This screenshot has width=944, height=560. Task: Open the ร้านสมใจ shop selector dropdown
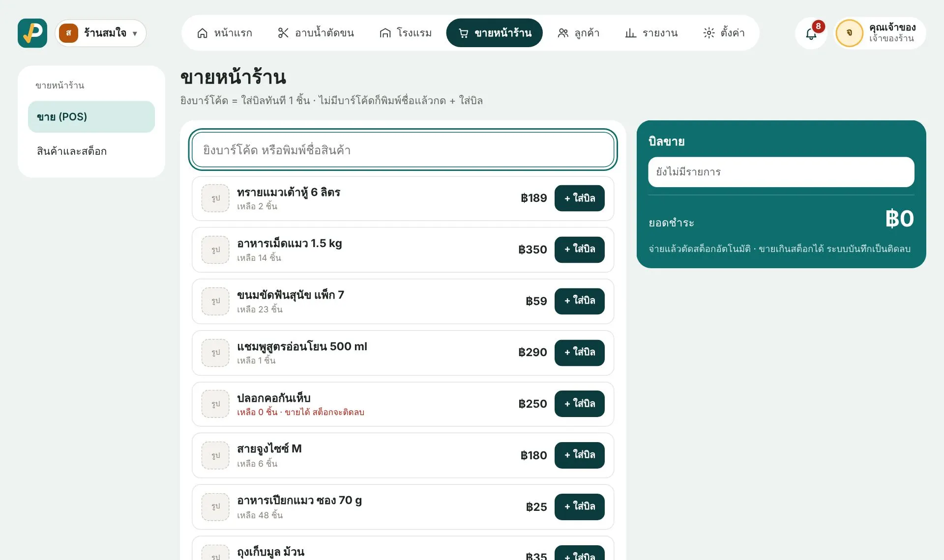[101, 33]
